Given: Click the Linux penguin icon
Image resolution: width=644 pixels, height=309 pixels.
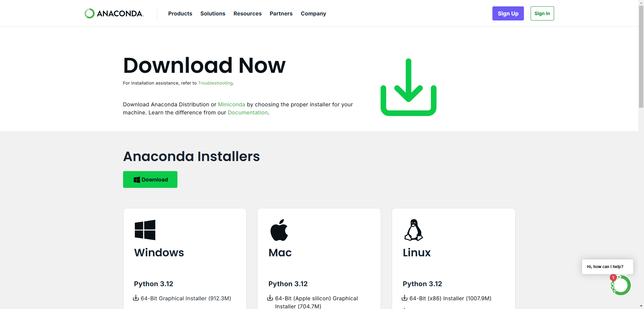Looking at the screenshot, I should tap(414, 230).
